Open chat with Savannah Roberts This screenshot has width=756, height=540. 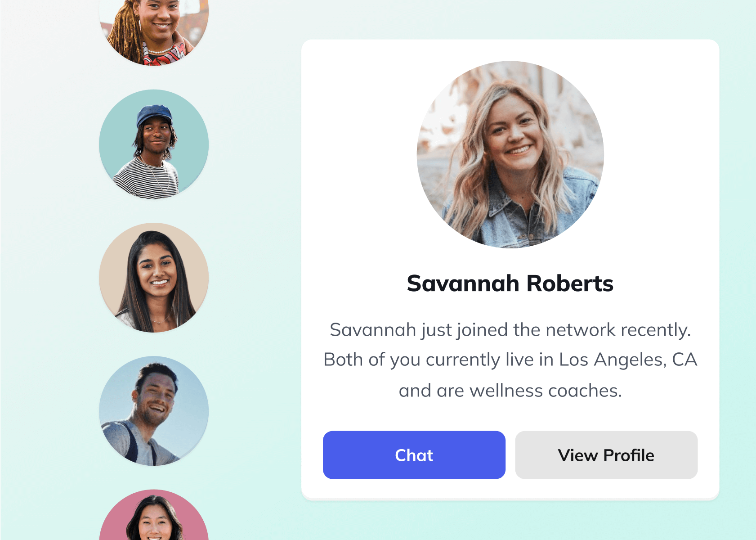[414, 455]
